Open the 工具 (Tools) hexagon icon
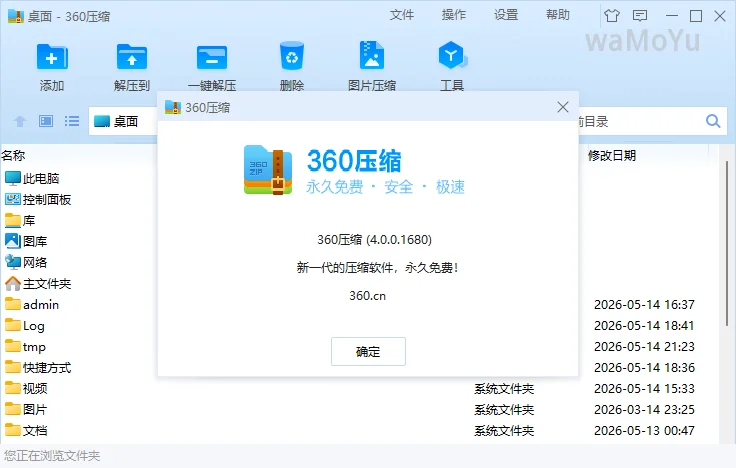Screen dimensions: 736x468 point(452,56)
